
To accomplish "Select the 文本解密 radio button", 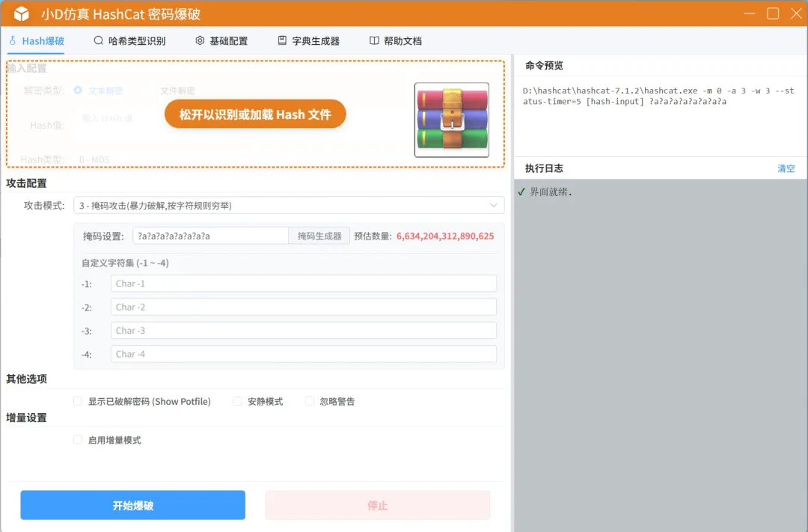I will click(78, 91).
